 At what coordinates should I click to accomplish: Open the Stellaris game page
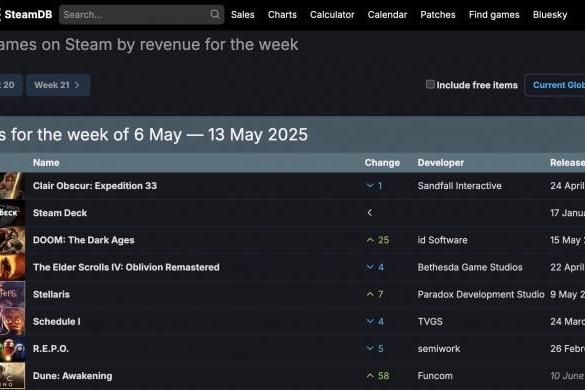tap(51, 294)
